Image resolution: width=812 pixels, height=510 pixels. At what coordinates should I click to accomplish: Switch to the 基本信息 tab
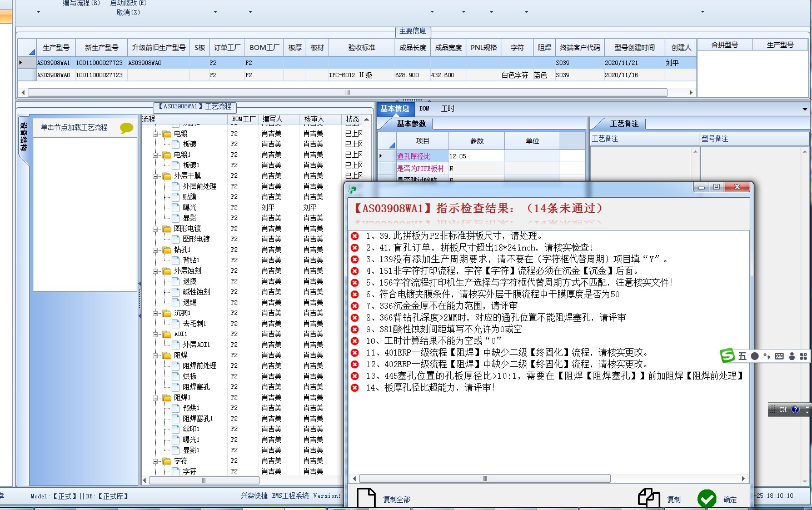coord(395,109)
